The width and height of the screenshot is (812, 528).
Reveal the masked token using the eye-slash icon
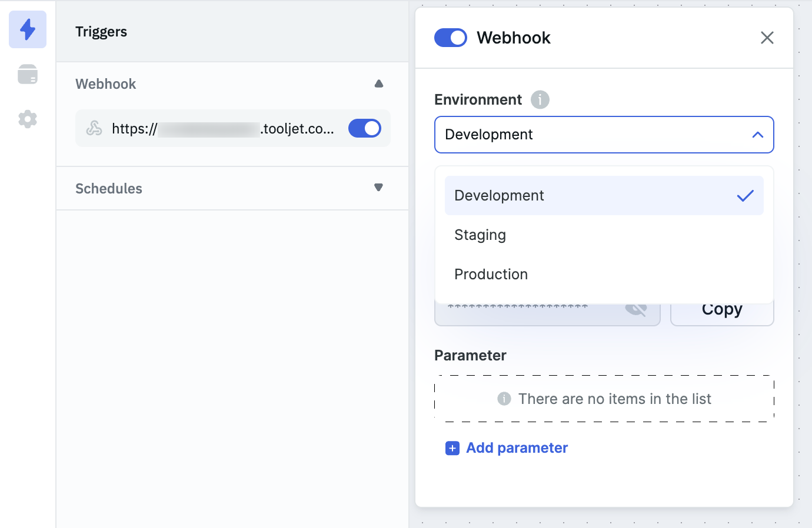(636, 307)
